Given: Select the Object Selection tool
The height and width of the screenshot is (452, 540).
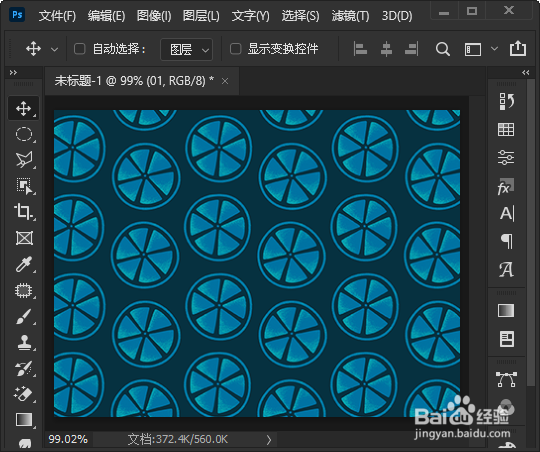Looking at the screenshot, I should point(24,186).
